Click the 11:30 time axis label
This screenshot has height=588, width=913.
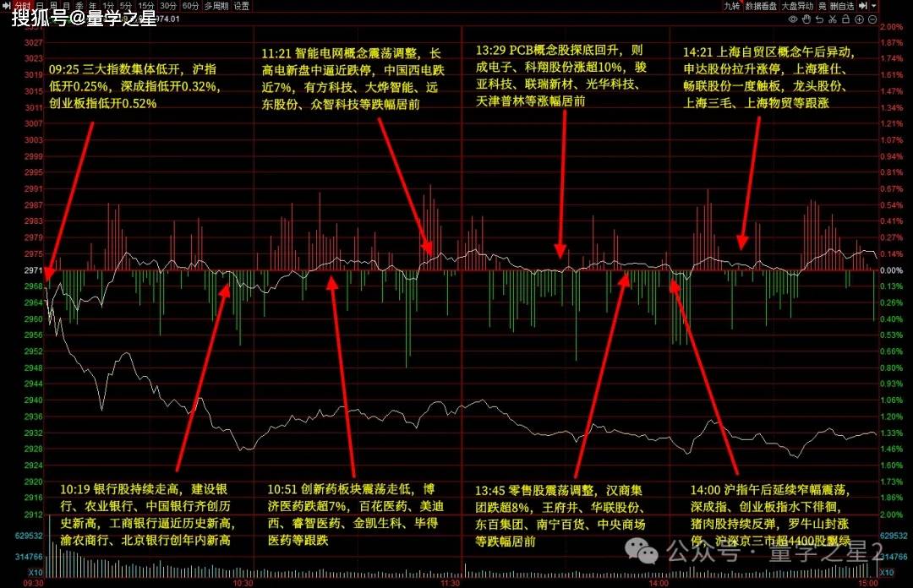(450, 583)
